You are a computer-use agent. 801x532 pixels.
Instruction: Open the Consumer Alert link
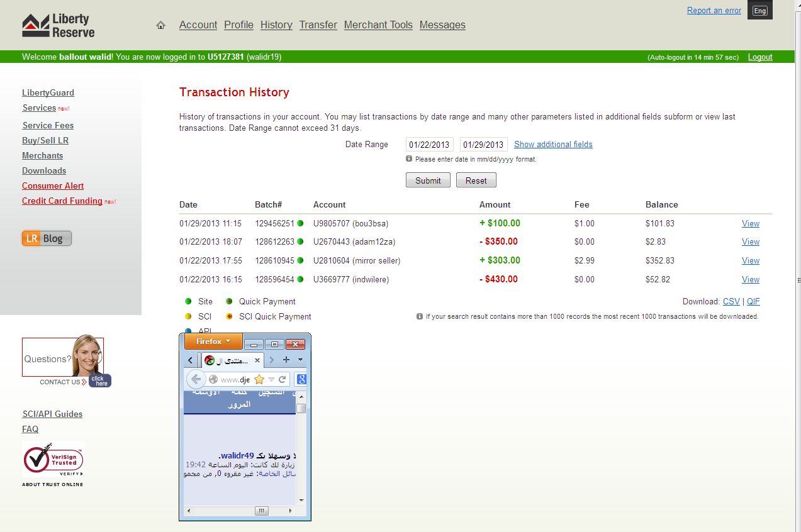coord(53,186)
